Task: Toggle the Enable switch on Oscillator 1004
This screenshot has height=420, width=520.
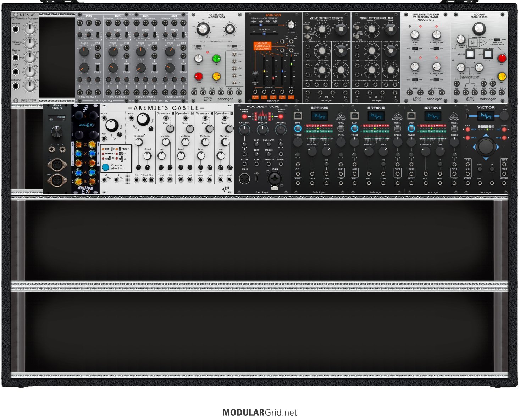Action: pyautogui.click(x=199, y=46)
